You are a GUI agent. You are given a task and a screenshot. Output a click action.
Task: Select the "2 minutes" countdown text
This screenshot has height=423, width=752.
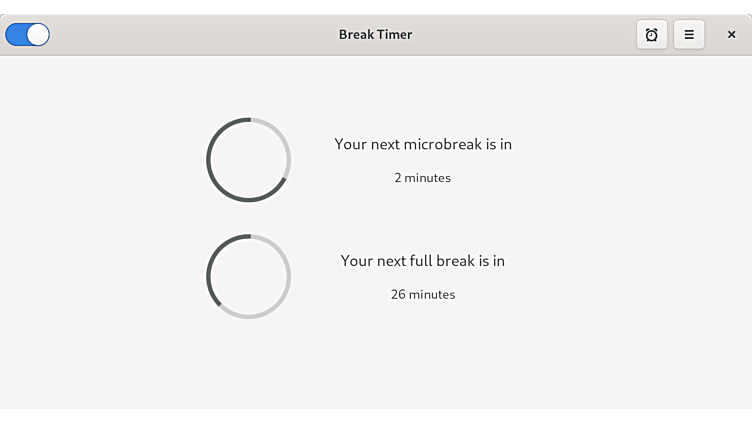pyautogui.click(x=422, y=178)
